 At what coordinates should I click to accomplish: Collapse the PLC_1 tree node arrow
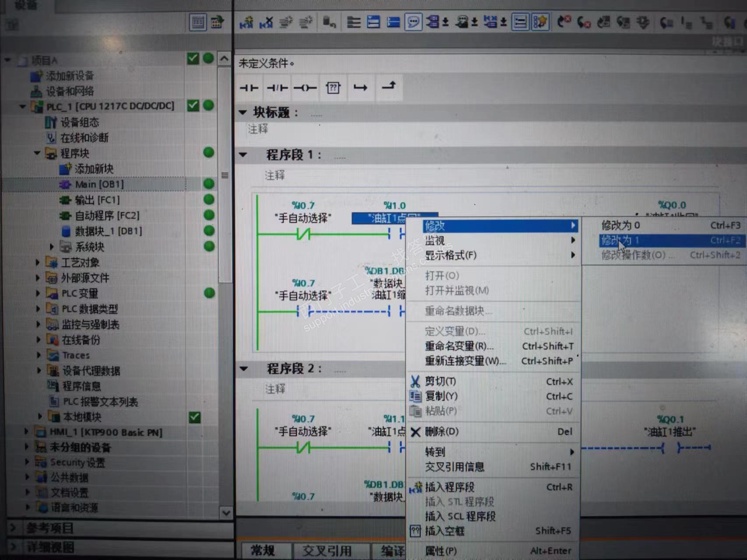[22, 106]
